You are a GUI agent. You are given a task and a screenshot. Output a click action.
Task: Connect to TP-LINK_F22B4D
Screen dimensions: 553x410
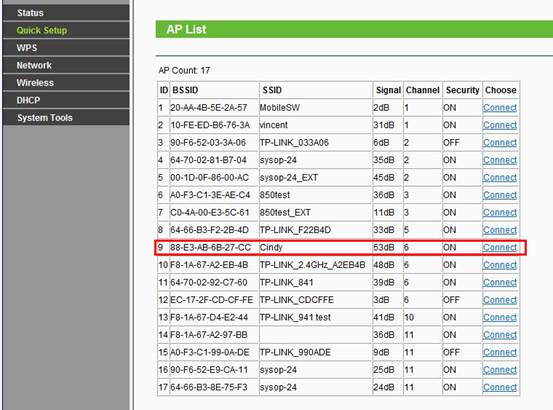pos(500,230)
